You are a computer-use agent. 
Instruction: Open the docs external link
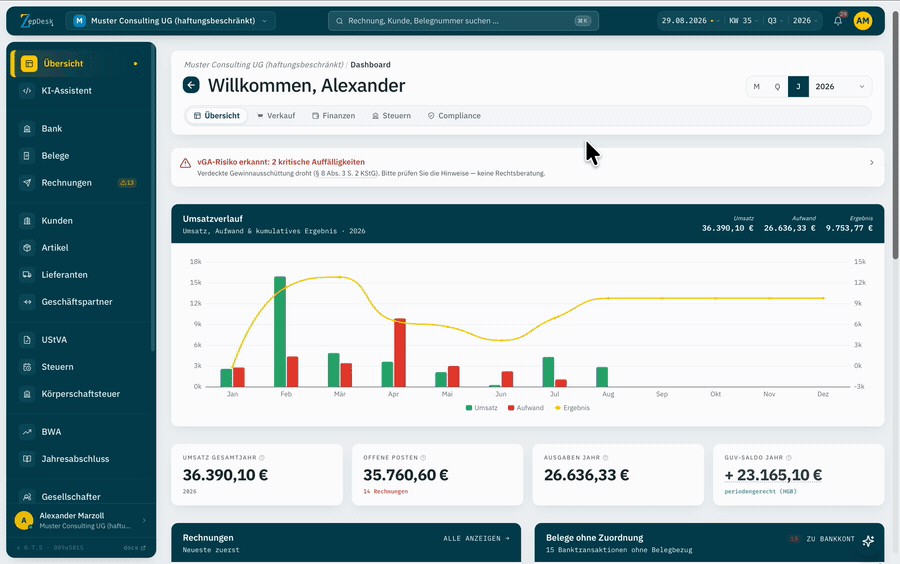click(134, 547)
